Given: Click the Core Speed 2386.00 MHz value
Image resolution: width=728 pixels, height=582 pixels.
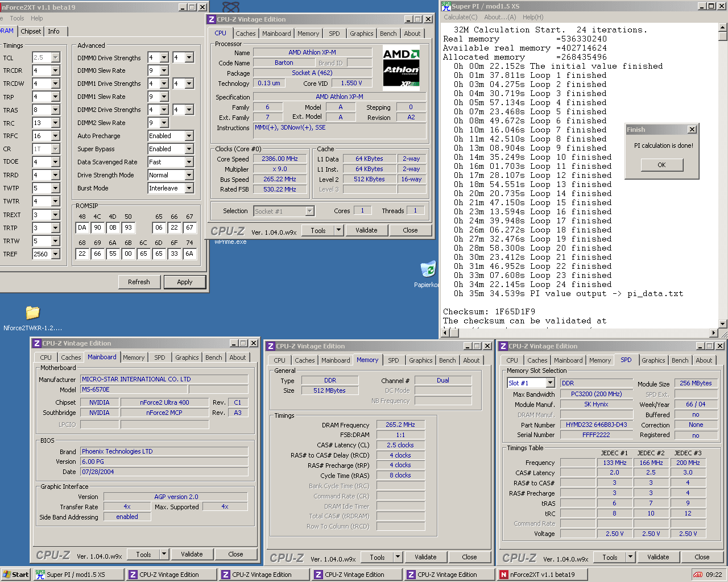Looking at the screenshot, I should (x=280, y=159).
